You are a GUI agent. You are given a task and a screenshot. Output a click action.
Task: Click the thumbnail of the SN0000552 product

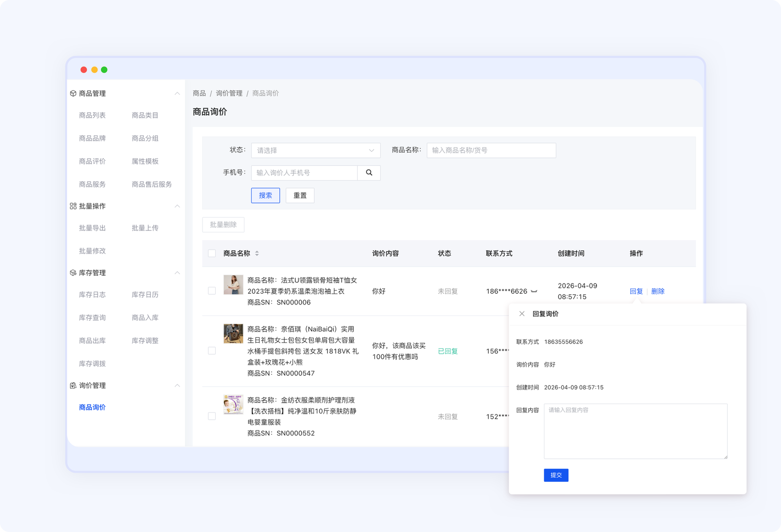coord(233,405)
